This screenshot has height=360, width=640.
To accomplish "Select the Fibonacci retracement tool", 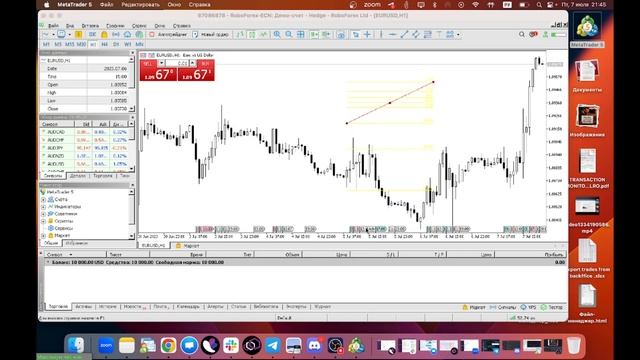I will [x=427, y=35].
